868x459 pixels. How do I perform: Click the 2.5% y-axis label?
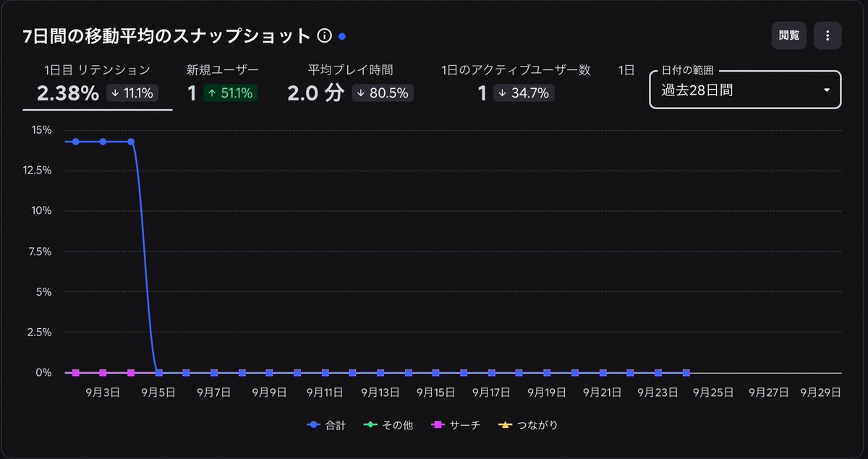39,333
